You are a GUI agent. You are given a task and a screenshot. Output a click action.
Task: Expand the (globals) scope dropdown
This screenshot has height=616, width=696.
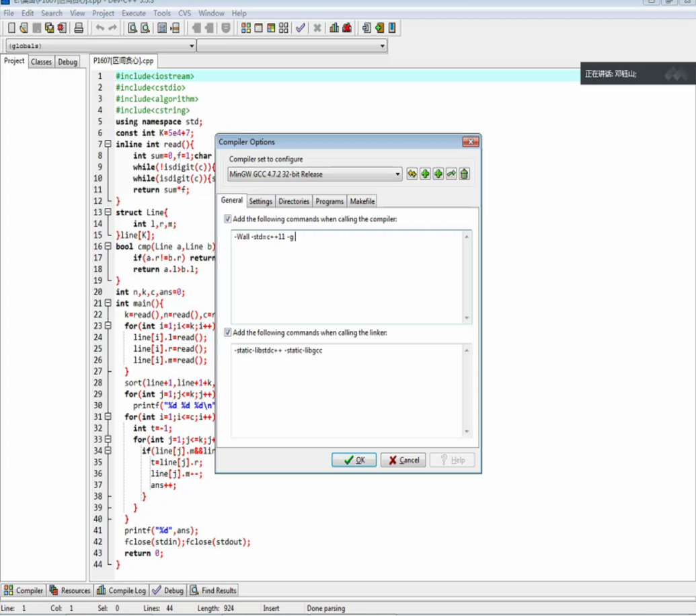tap(192, 46)
